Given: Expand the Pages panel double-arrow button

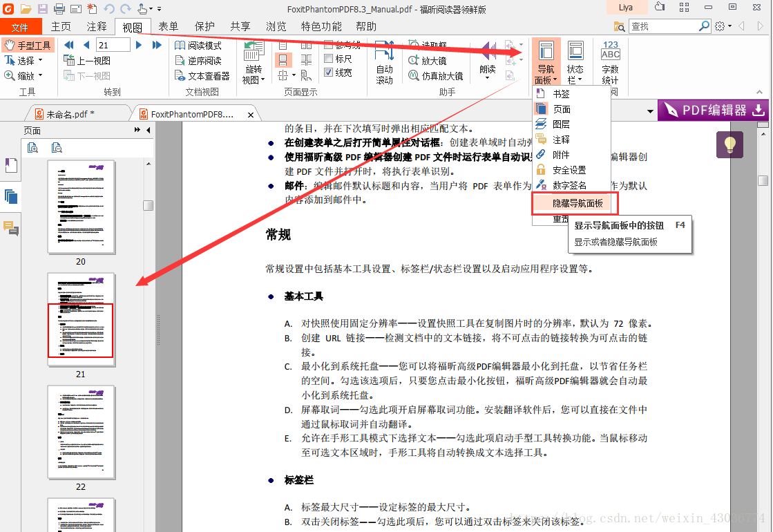Looking at the screenshot, I should tap(137, 130).
